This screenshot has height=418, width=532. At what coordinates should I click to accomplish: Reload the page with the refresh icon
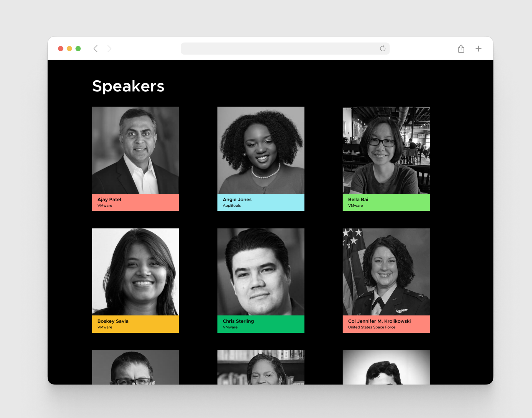(383, 48)
